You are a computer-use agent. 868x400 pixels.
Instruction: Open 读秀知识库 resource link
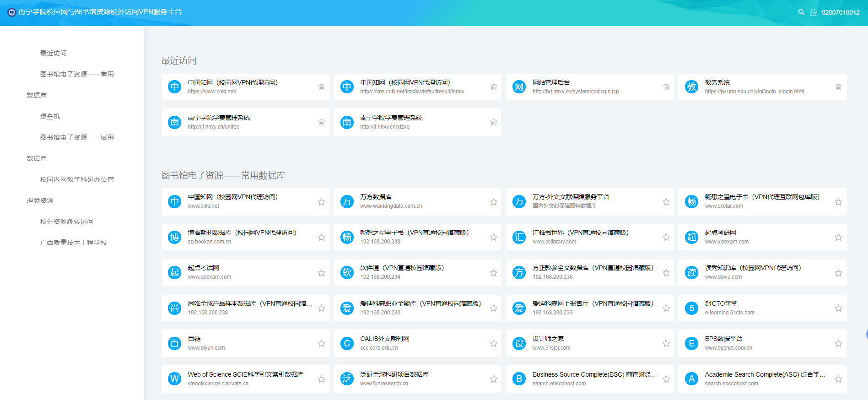[752, 268]
